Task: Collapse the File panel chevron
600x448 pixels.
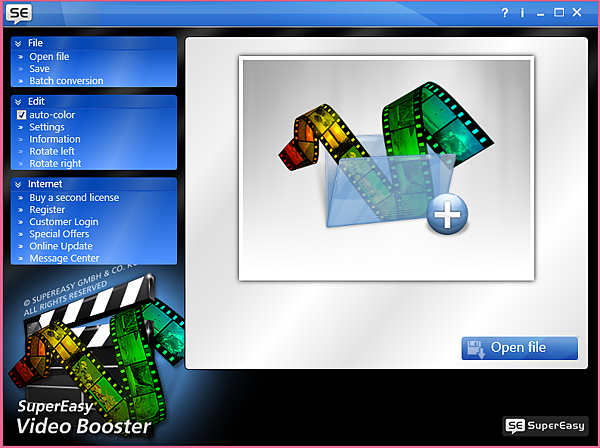Action: [x=18, y=43]
